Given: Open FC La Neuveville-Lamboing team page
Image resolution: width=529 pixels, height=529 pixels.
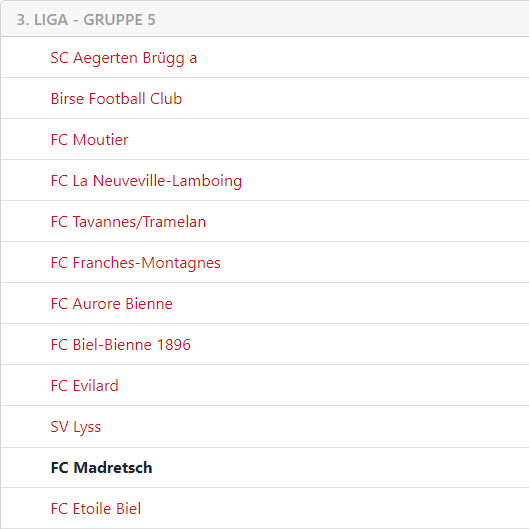Looking at the screenshot, I should [146, 181].
